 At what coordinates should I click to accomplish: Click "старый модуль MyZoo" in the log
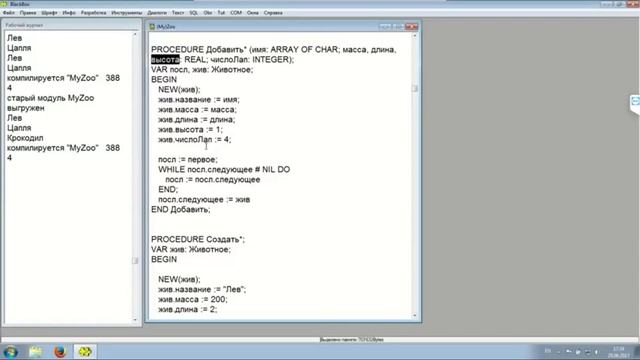50,98
